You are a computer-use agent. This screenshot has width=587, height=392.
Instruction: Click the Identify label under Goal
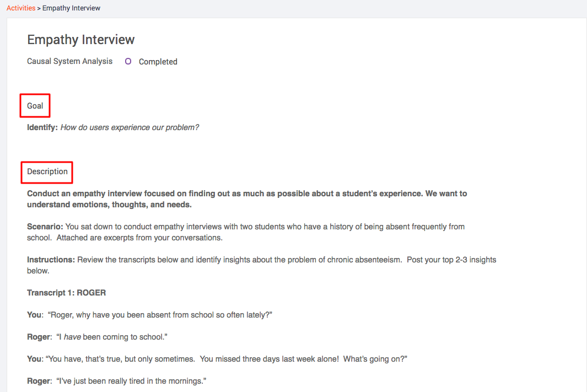[42, 127]
